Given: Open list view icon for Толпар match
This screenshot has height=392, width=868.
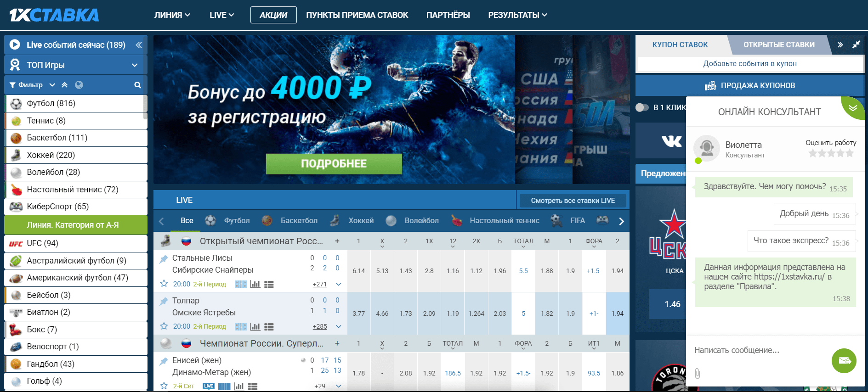Looking at the screenshot, I should pos(269,327).
